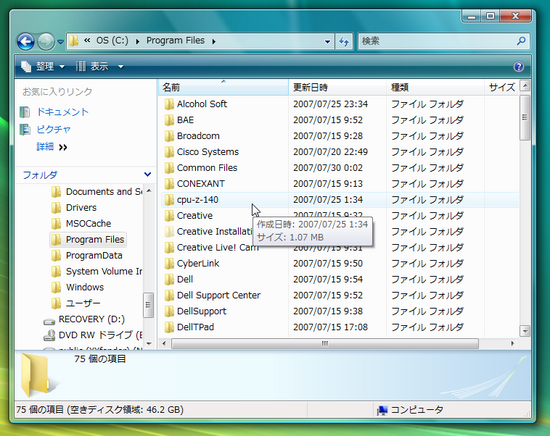Go back with the blue Back arrow
The width and height of the screenshot is (550, 436).
(x=26, y=41)
